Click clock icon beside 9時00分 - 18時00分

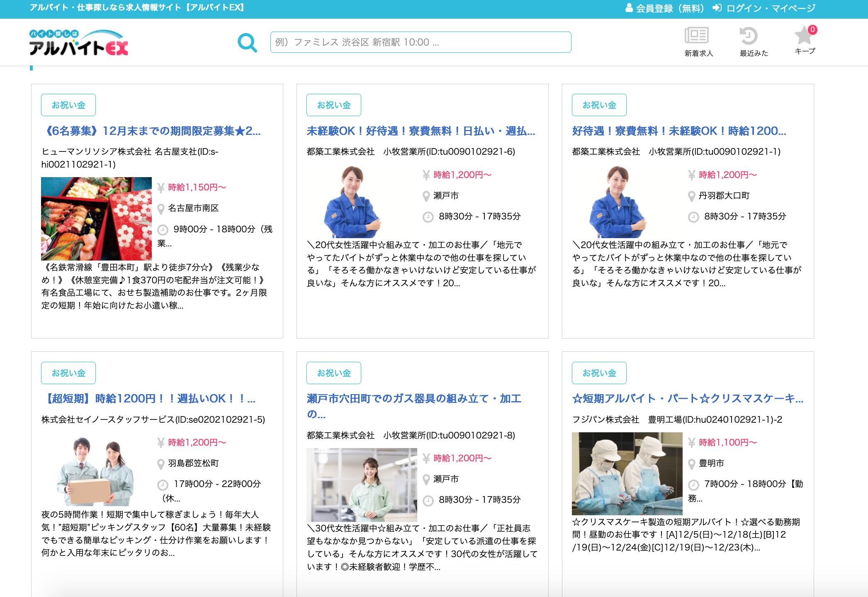(x=163, y=230)
